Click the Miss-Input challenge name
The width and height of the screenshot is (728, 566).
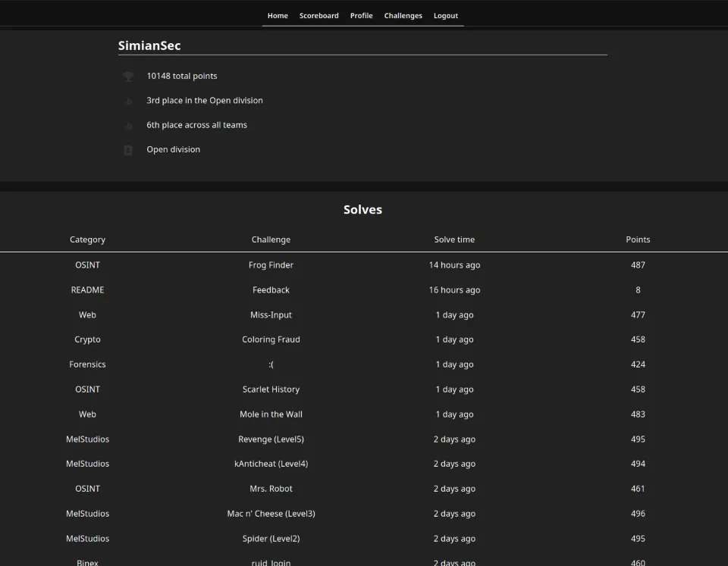point(271,315)
